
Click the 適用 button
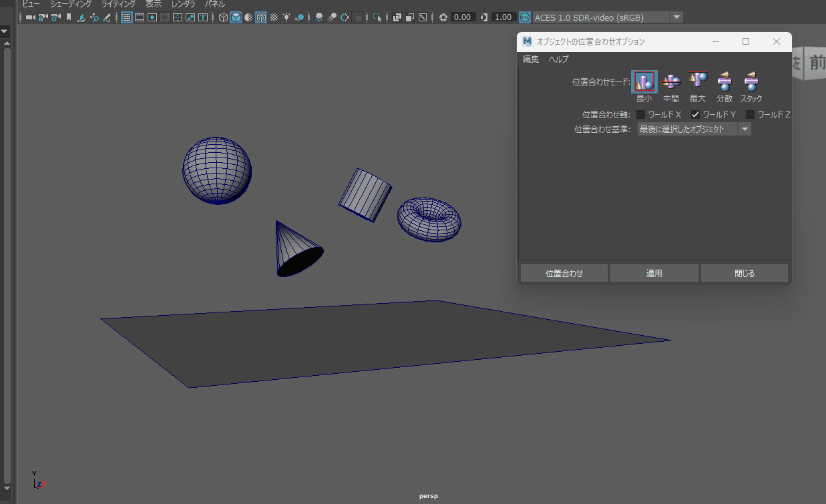[654, 273]
